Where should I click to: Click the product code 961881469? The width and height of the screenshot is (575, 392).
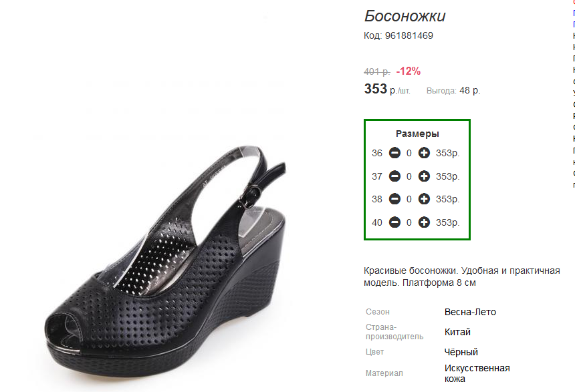(x=409, y=35)
